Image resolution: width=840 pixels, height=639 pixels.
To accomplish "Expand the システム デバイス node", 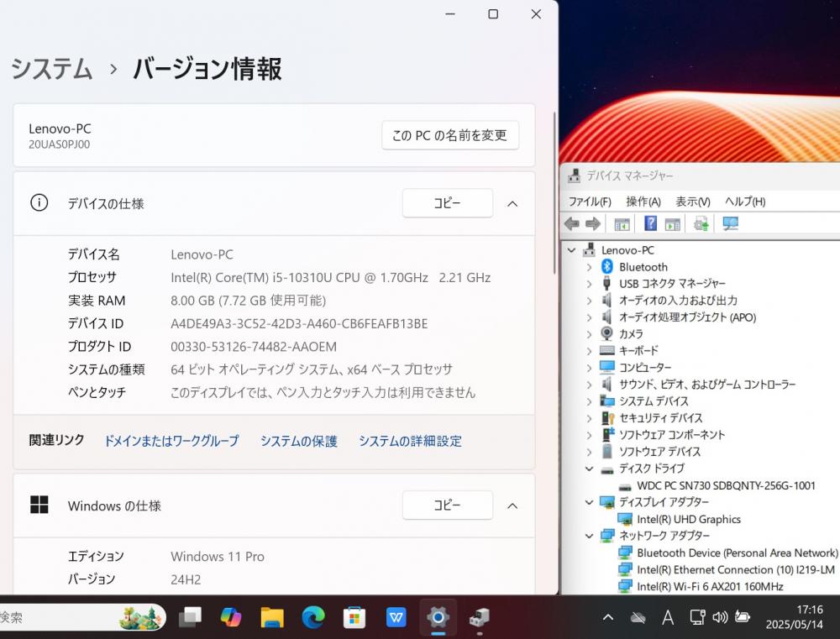I will [x=590, y=401].
